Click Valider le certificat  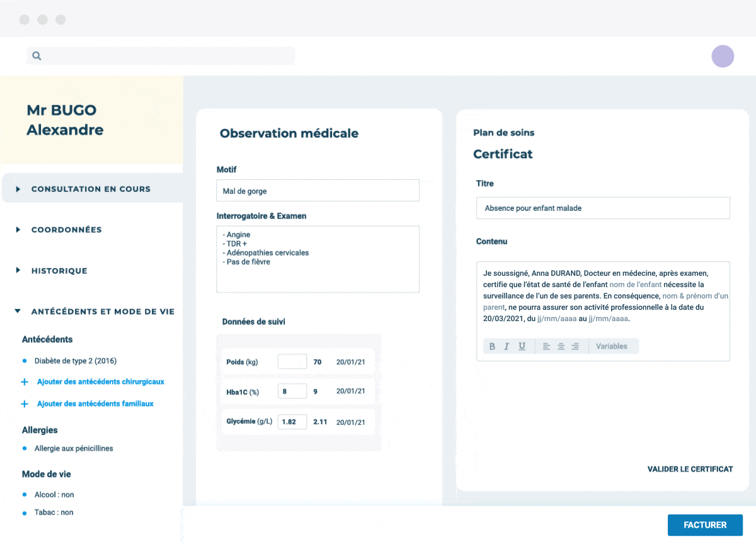click(x=690, y=469)
